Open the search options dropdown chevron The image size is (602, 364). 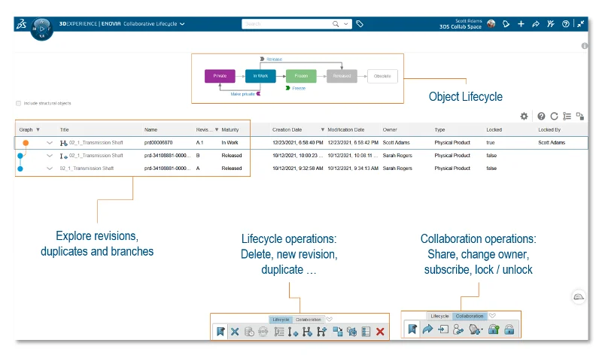click(346, 24)
